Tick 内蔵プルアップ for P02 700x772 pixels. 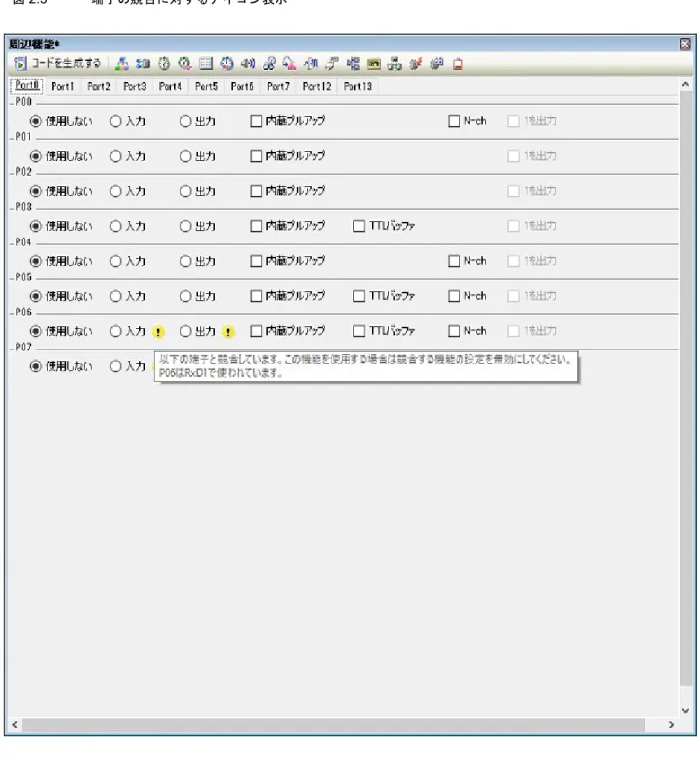[x=288, y=191]
